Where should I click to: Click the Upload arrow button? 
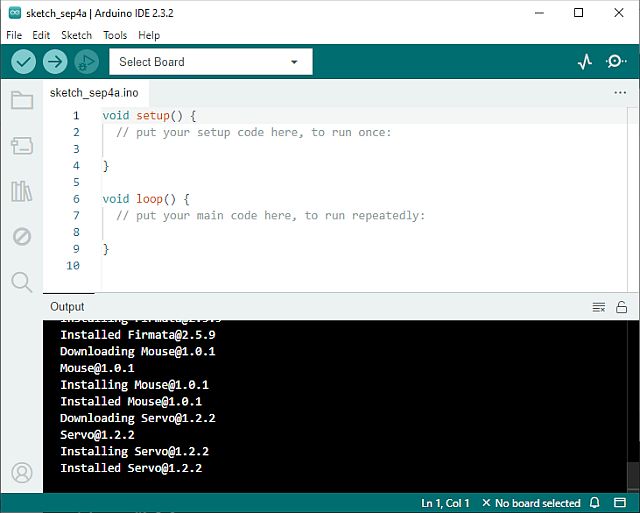[x=55, y=62]
